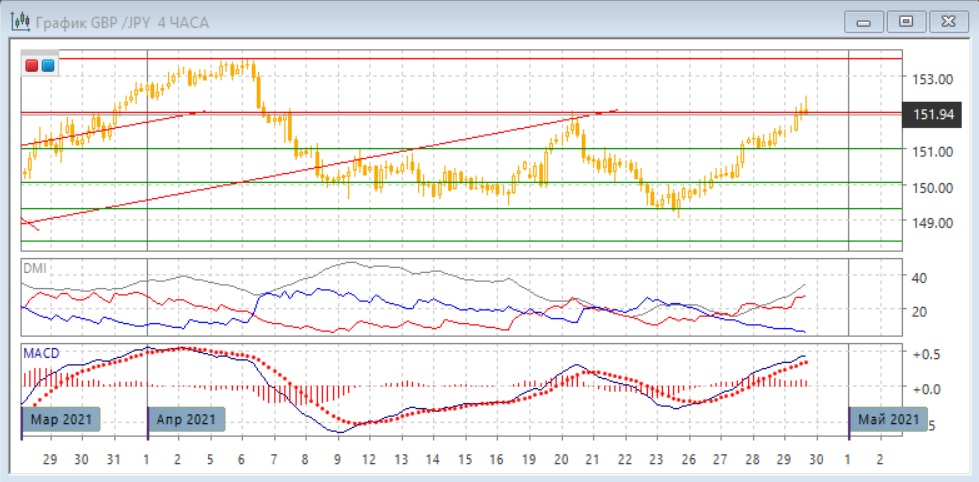Maximize the GBP/JPY chart window
Screen dimensions: 979x482
[906, 21]
